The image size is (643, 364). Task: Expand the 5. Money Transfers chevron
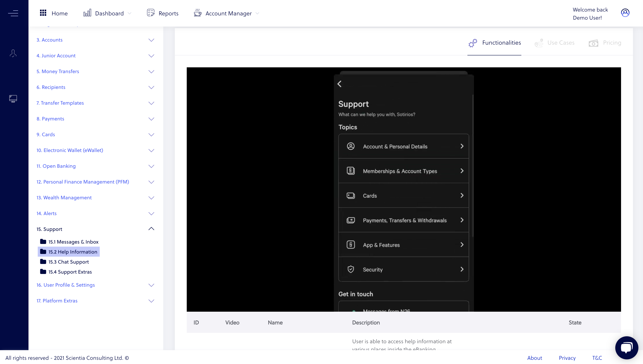pos(151,72)
